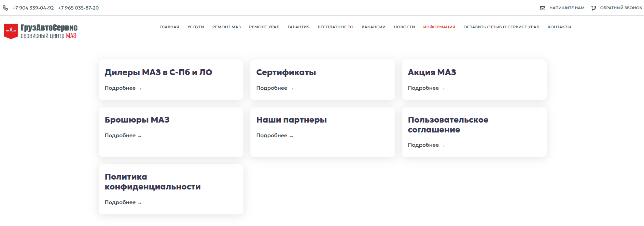Open Пользовательское соглашение card title
Image resolution: width=644 pixels, height=226 pixels.
point(448,125)
